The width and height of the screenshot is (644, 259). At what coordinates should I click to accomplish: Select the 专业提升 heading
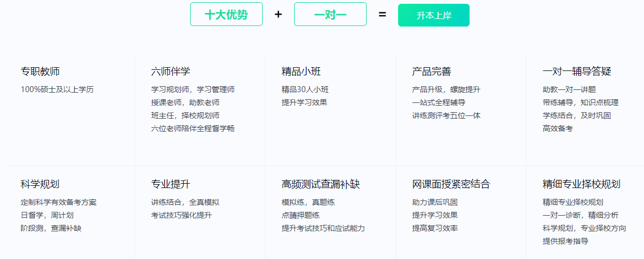[x=171, y=184]
